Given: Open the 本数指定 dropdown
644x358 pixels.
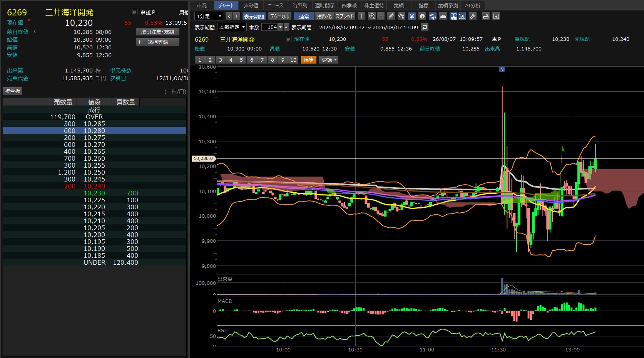Looking at the screenshot, I should click(232, 27).
